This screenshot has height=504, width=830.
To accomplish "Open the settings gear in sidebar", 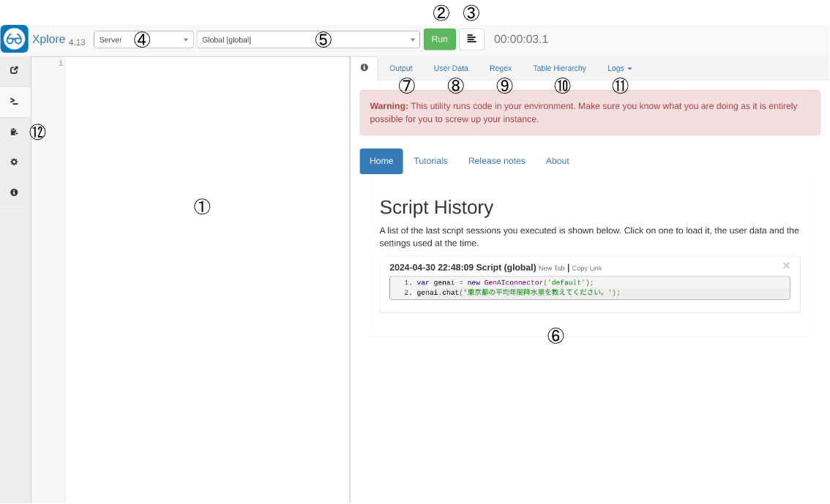I will [x=15, y=162].
